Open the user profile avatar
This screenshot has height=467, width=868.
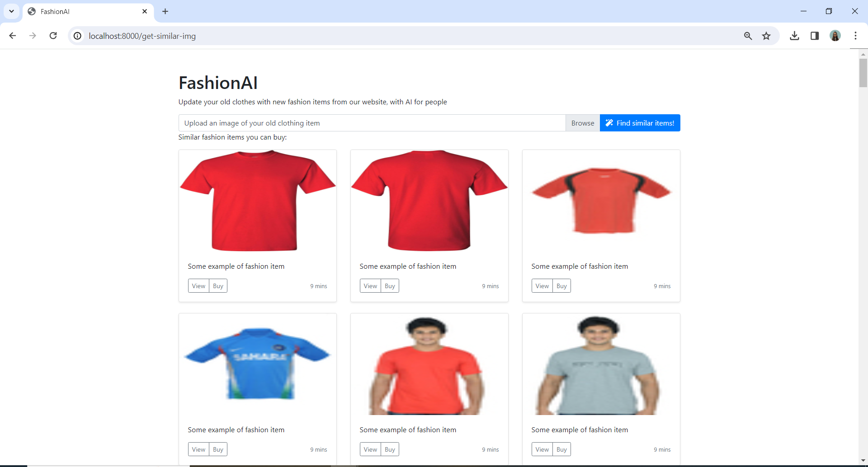(x=835, y=36)
